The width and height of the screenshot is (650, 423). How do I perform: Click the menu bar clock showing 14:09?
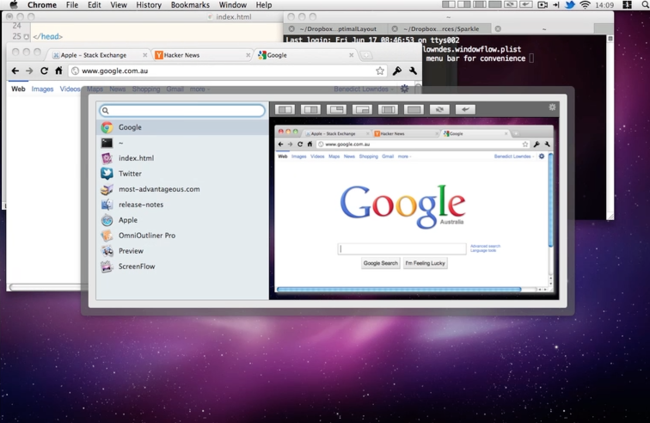pos(604,5)
